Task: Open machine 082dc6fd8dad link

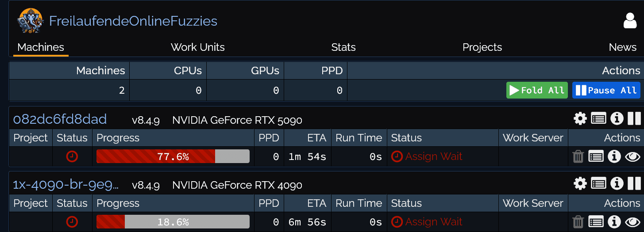Action: [x=60, y=119]
